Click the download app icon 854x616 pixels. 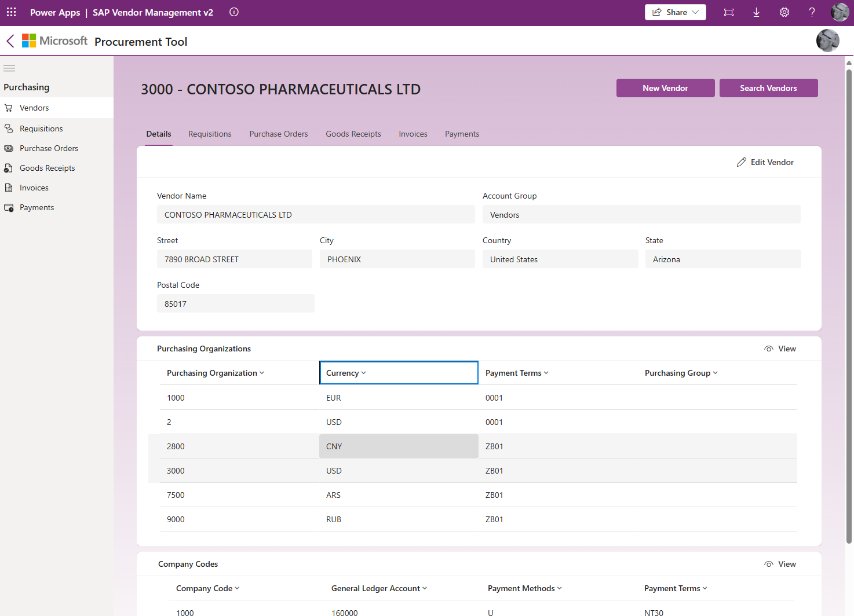point(756,12)
